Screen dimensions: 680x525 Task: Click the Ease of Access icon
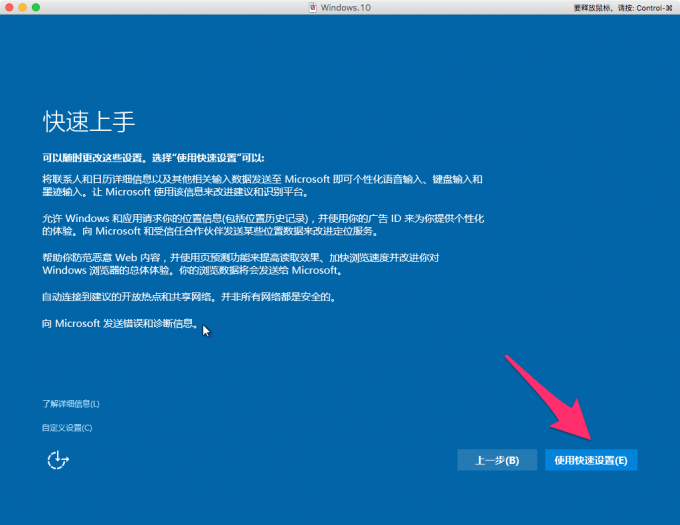(58, 460)
